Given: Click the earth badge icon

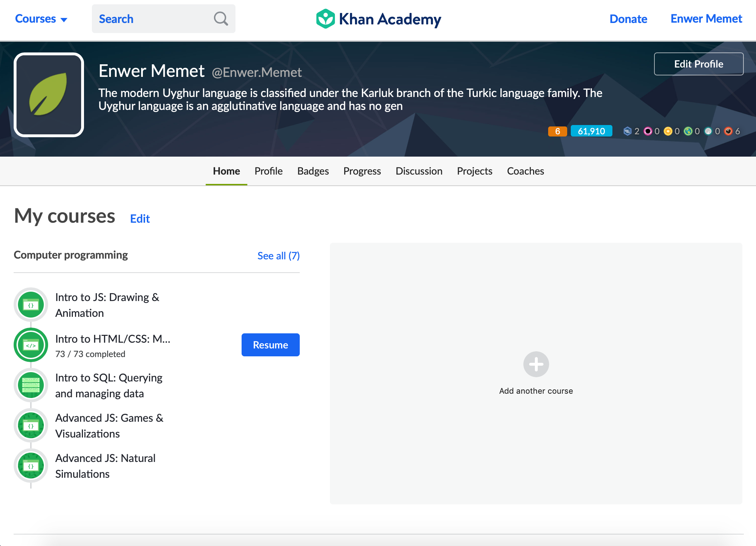Looking at the screenshot, I should pyautogui.click(x=688, y=131).
